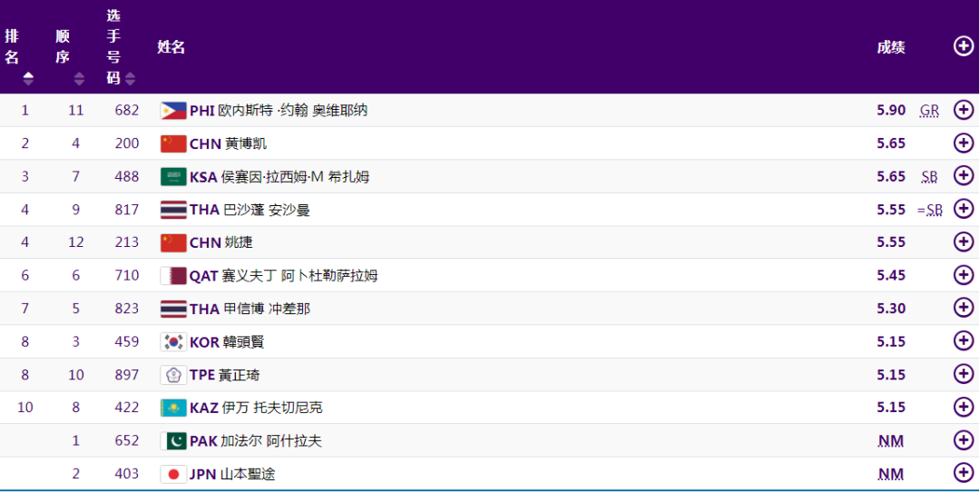The height and width of the screenshot is (493, 980).
Task: Expand details for KAZ 伊万 托夫切尼克 row
Action: click(963, 408)
